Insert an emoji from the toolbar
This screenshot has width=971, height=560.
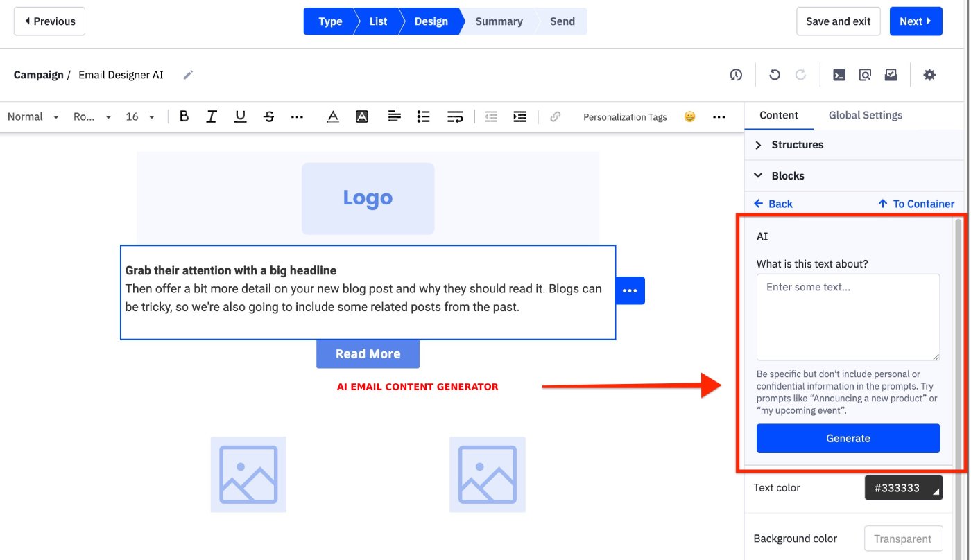coord(689,116)
